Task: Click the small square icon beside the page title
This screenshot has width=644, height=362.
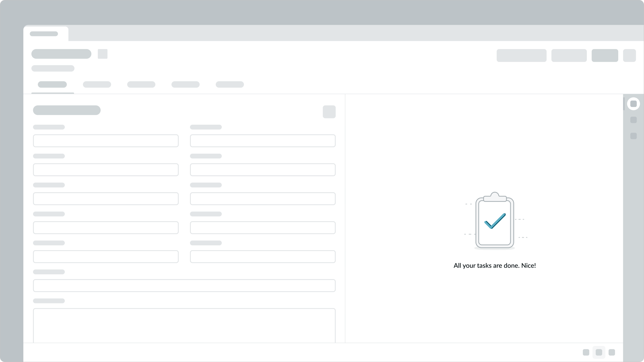Action: click(x=103, y=54)
